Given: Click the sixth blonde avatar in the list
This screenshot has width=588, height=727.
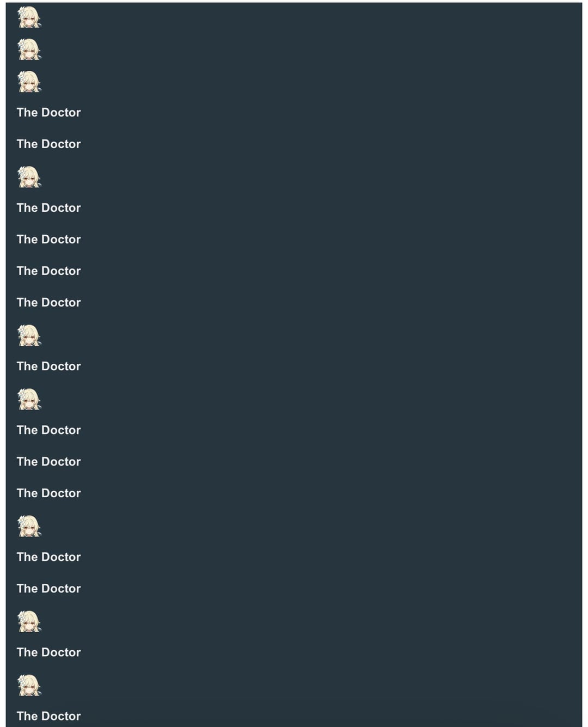Looking at the screenshot, I should pyautogui.click(x=29, y=399).
